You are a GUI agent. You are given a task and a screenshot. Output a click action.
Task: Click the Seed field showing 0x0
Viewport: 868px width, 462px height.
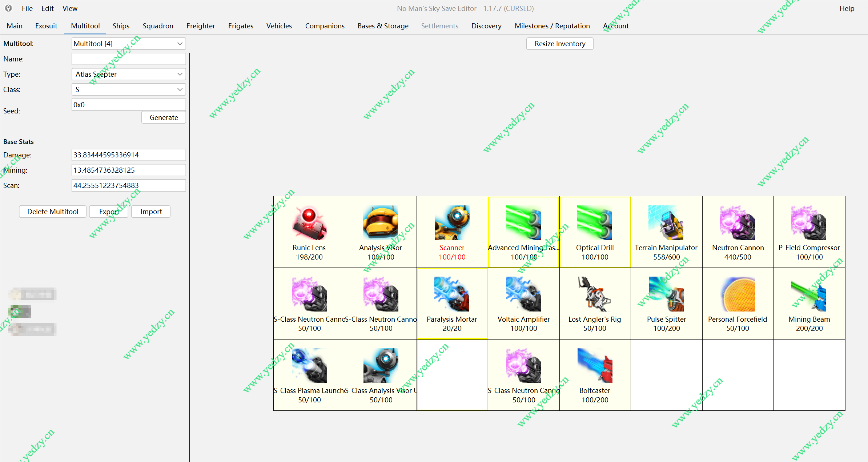tap(129, 105)
